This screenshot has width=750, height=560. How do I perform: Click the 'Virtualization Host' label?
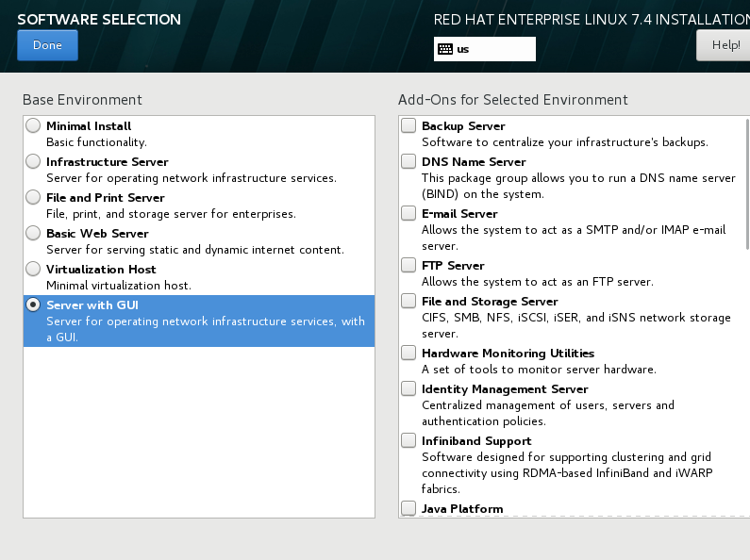[101, 270]
